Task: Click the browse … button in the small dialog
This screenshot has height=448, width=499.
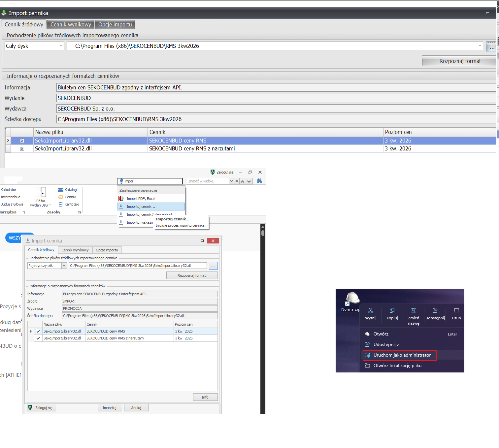Action: (213, 266)
